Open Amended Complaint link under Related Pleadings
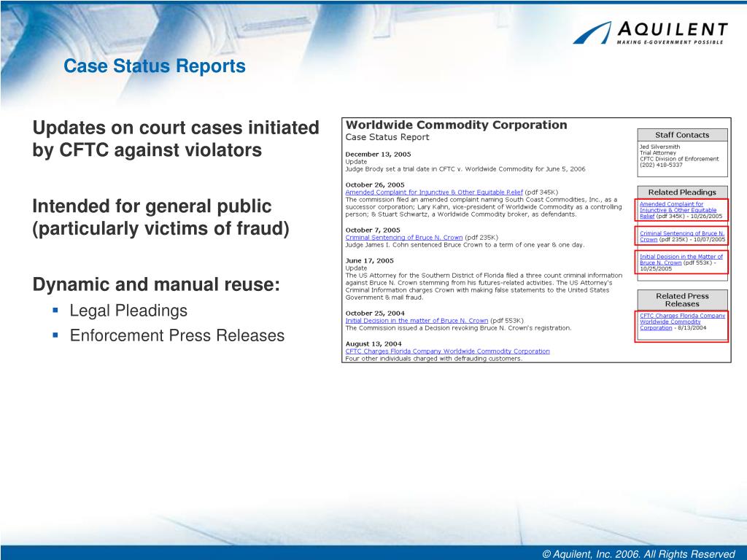The image size is (747, 560). [x=678, y=210]
